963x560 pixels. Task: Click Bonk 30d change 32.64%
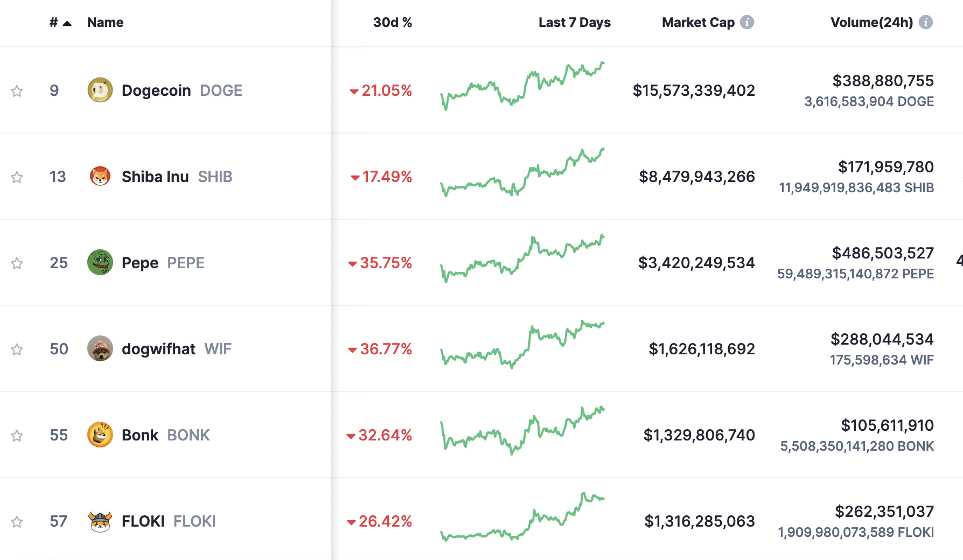379,435
